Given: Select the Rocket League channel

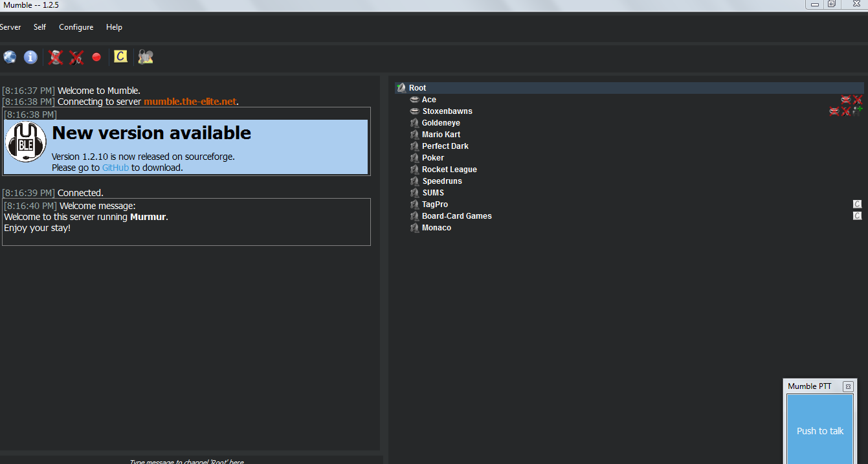Looking at the screenshot, I should click(x=449, y=170).
